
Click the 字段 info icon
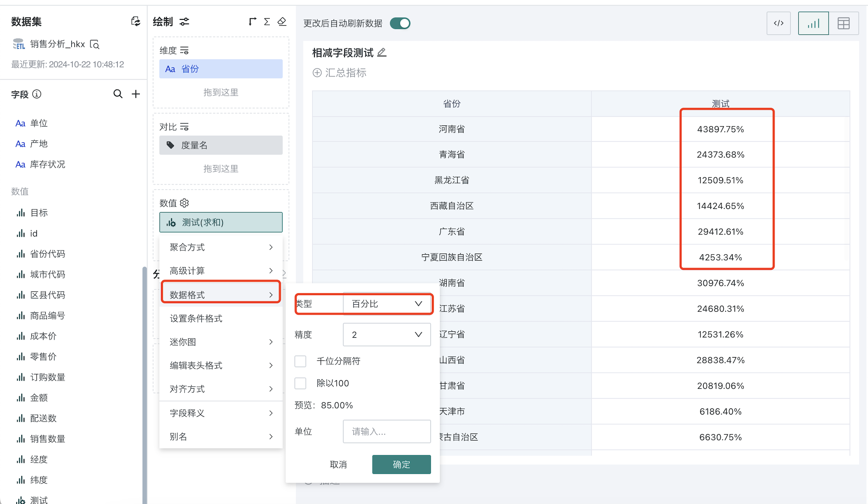coord(37,94)
